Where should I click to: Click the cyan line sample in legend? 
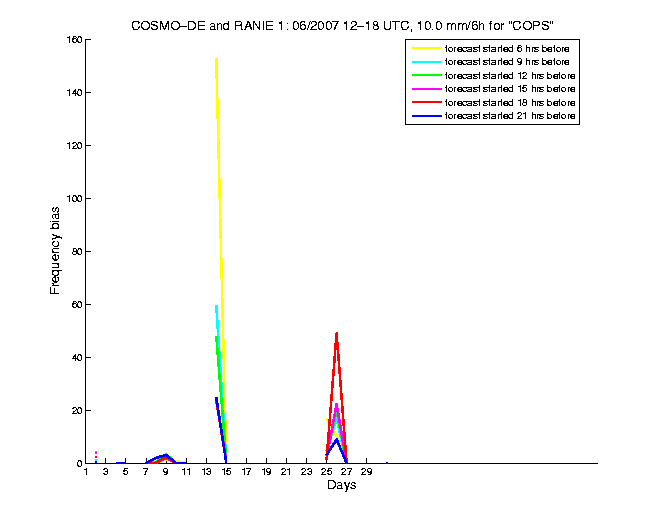pyautogui.click(x=427, y=62)
